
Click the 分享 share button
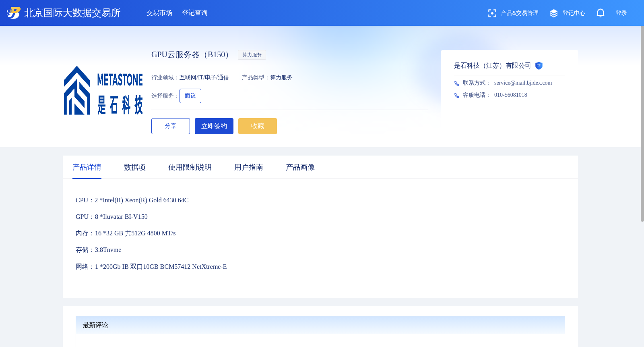click(x=171, y=126)
